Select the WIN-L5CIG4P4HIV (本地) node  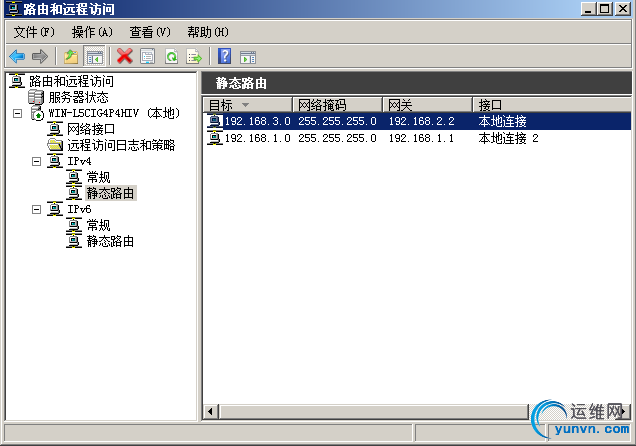click(x=114, y=113)
